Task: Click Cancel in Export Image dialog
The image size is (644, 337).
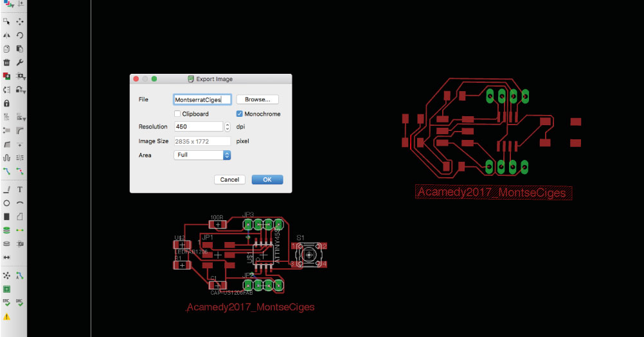Action: click(229, 180)
